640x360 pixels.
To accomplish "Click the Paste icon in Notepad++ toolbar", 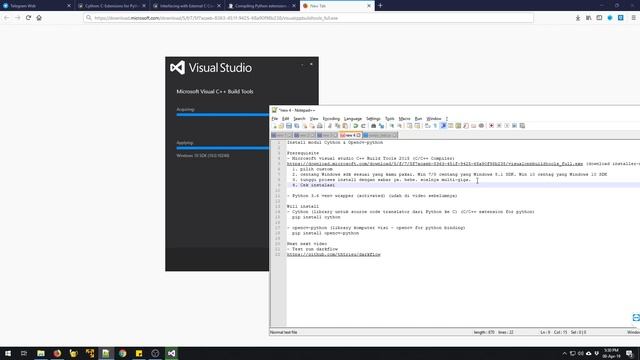I will tap(345, 126).
